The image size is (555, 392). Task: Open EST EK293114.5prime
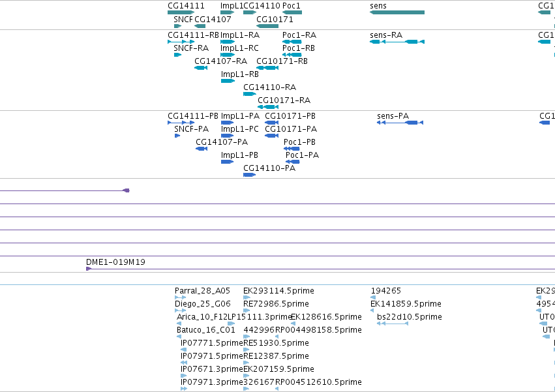[x=247, y=298]
